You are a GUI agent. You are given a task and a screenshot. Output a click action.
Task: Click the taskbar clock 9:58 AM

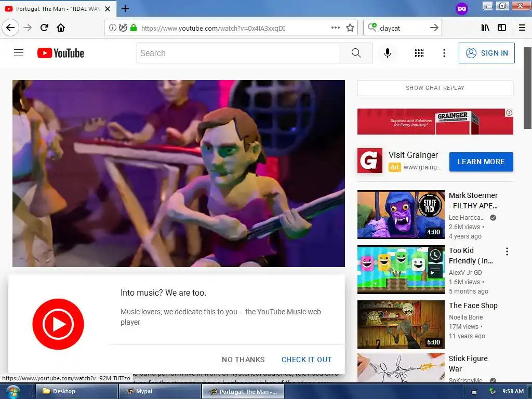point(513,391)
